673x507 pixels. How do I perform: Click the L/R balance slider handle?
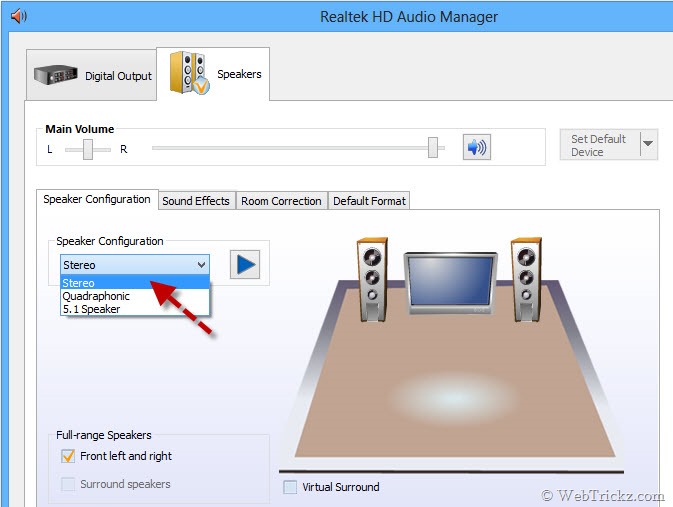[x=88, y=149]
